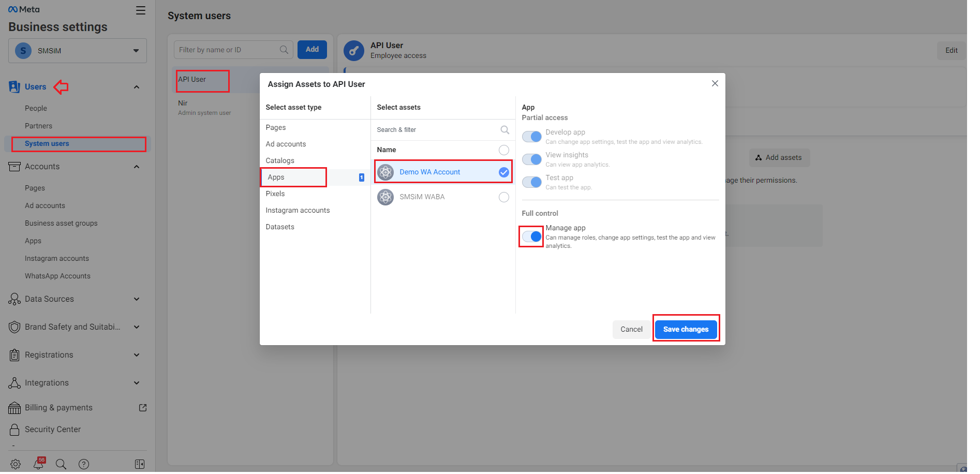Select Ad accounts asset type in dialog
Image resolution: width=980 pixels, height=474 pixels.
(315, 144)
